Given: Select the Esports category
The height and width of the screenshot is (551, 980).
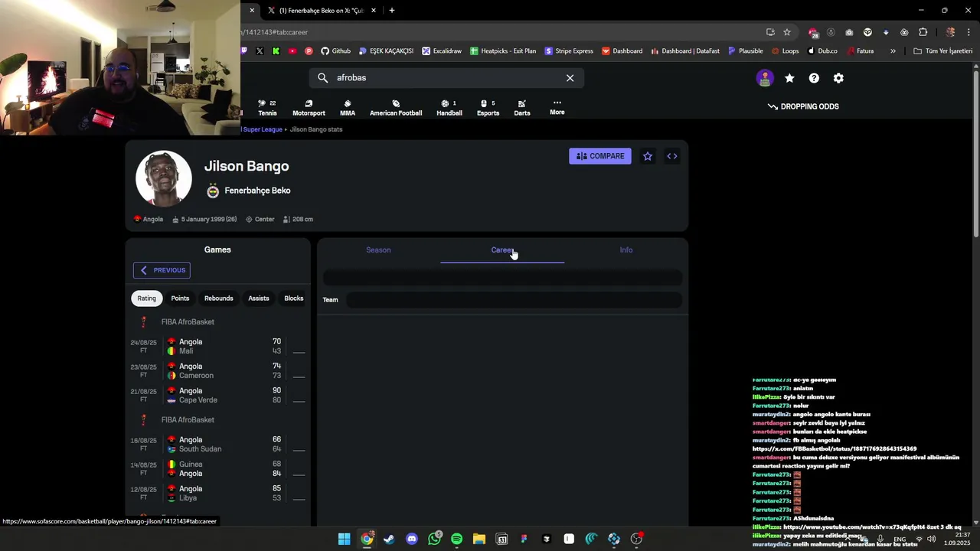Looking at the screenshot, I should coord(488,108).
